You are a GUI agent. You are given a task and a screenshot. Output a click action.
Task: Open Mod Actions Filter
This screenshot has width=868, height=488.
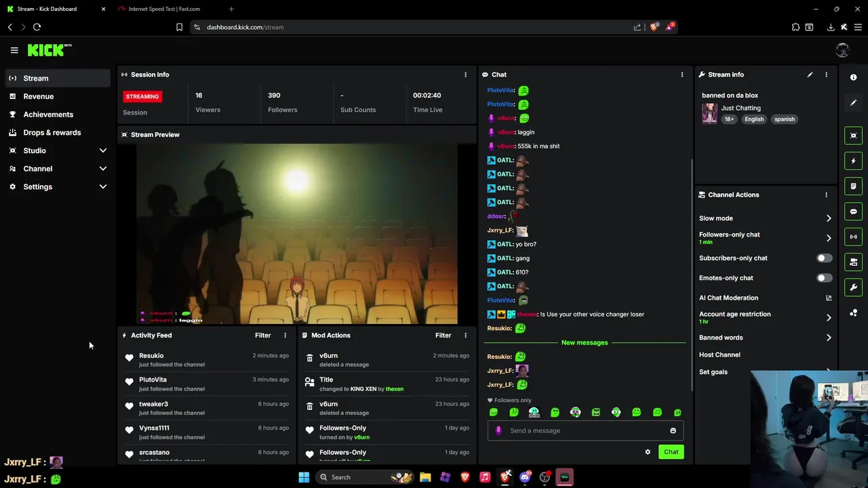coord(443,335)
